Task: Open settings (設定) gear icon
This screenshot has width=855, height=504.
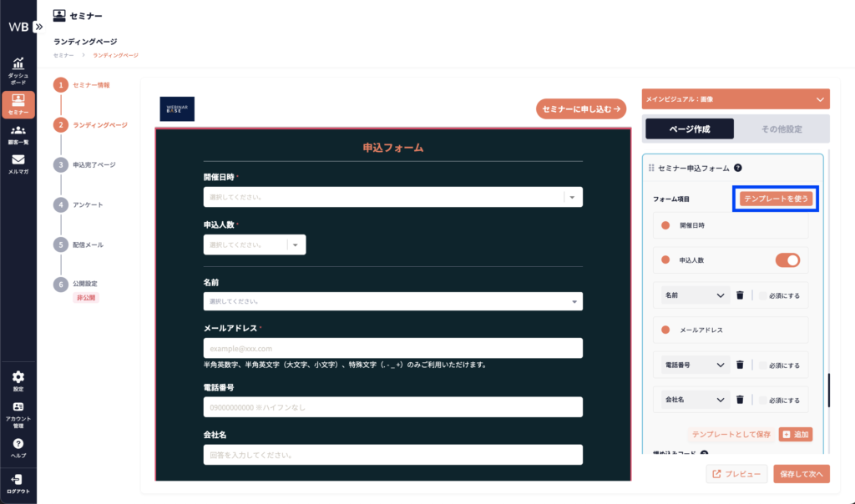Action: point(18,381)
